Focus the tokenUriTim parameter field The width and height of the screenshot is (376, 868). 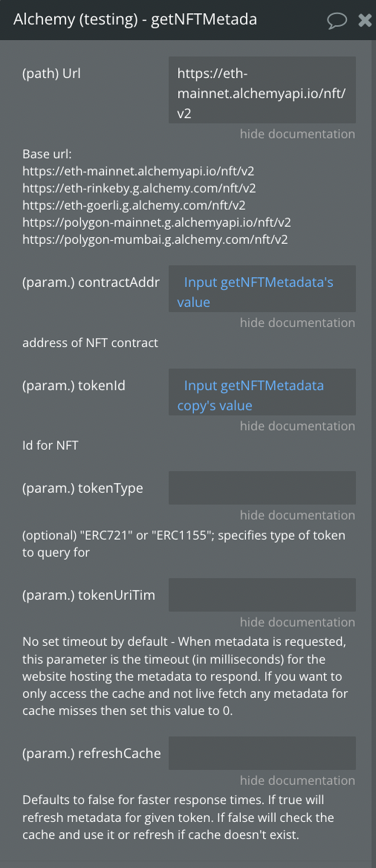coord(262,595)
